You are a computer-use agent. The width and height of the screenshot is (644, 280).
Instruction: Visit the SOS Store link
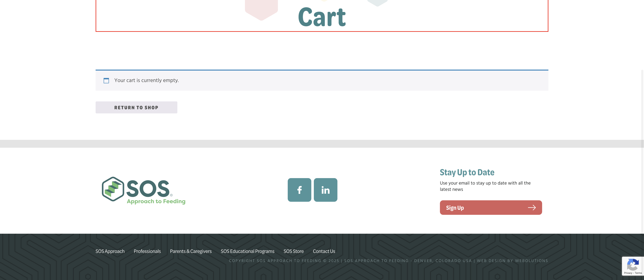tap(294, 251)
